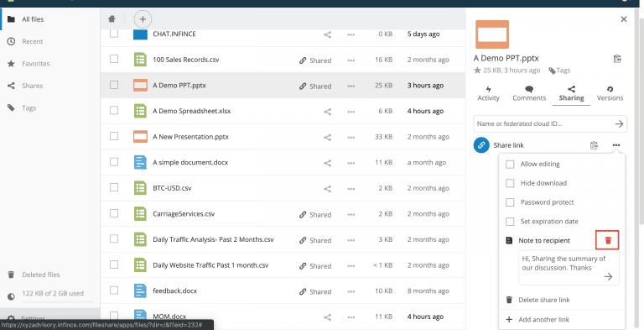This screenshot has width=644, height=330.
Task: Copy share link clipboard icon
Action: point(594,145)
